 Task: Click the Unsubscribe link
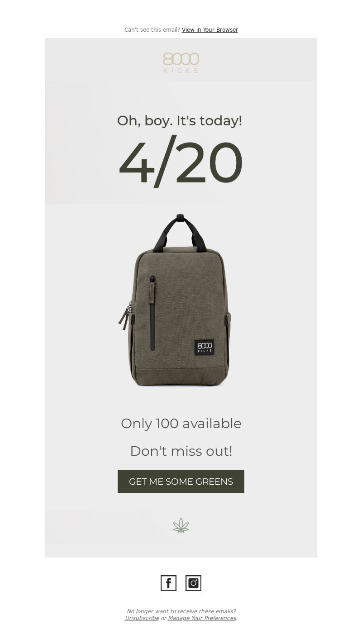click(x=142, y=618)
